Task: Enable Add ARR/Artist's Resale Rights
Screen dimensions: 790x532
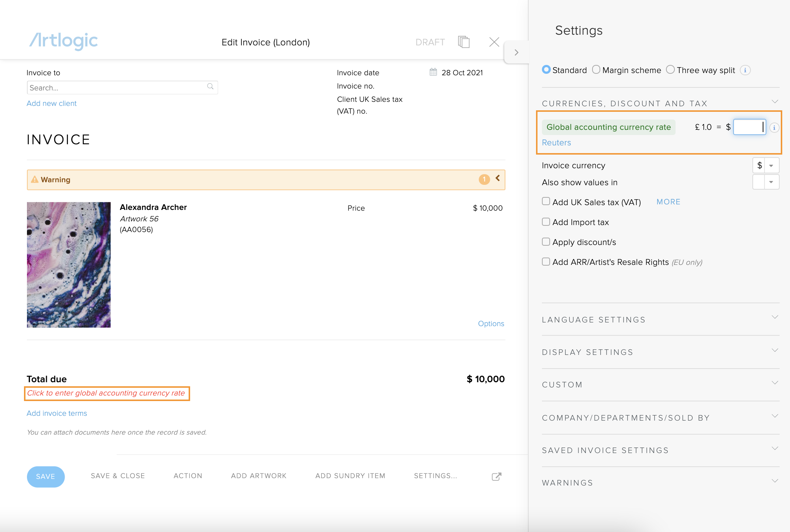Action: pyautogui.click(x=546, y=261)
